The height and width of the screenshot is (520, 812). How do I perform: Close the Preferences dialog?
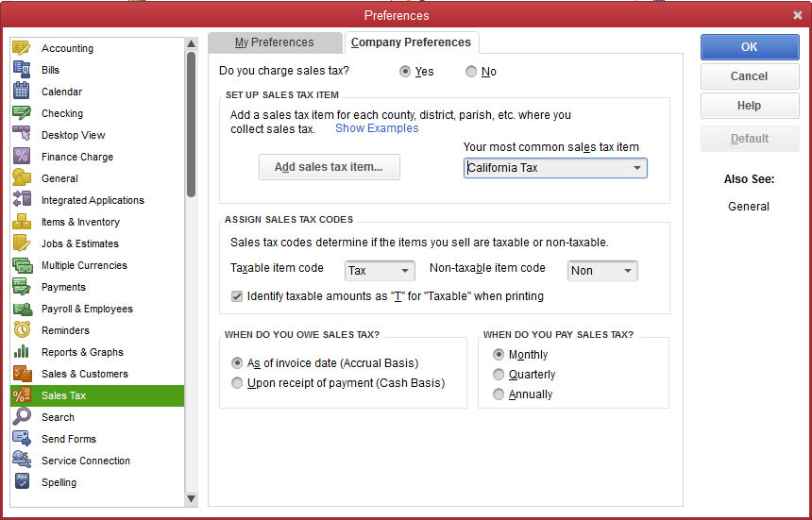pyautogui.click(x=798, y=15)
